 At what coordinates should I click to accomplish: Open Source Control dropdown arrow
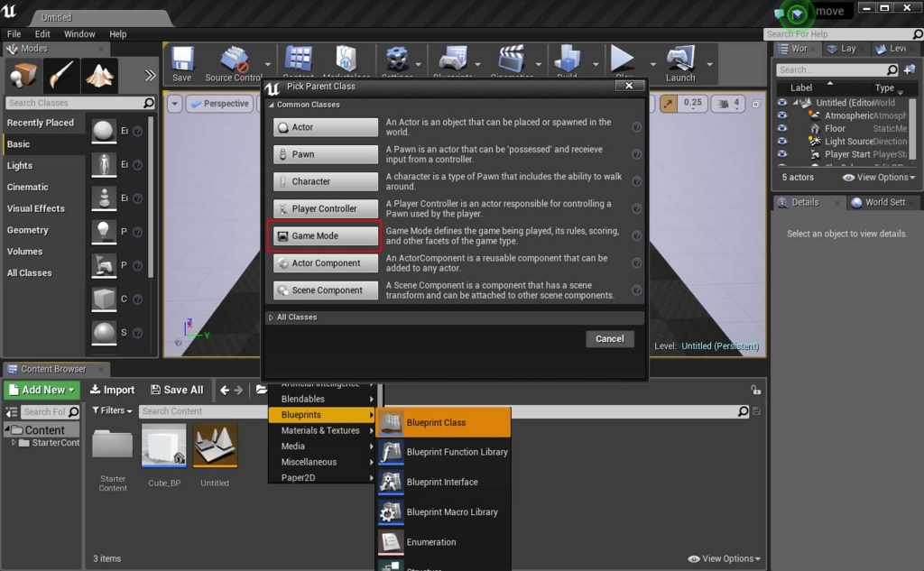[268, 64]
